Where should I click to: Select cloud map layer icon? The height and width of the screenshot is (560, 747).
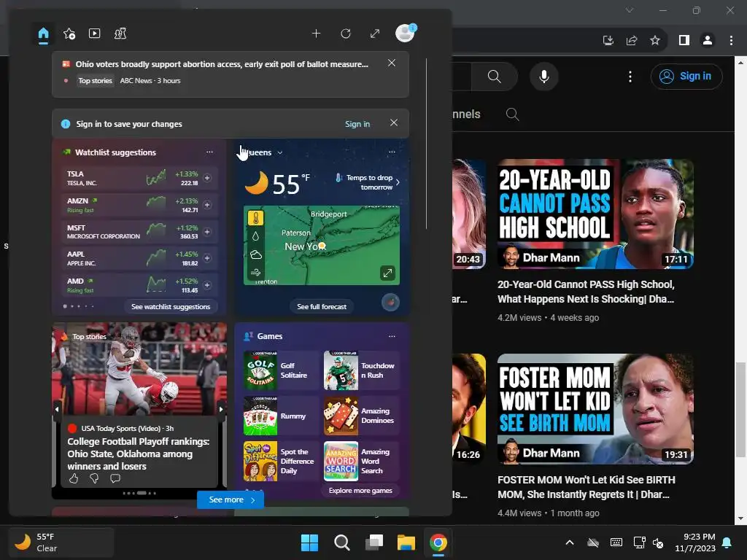click(x=256, y=254)
